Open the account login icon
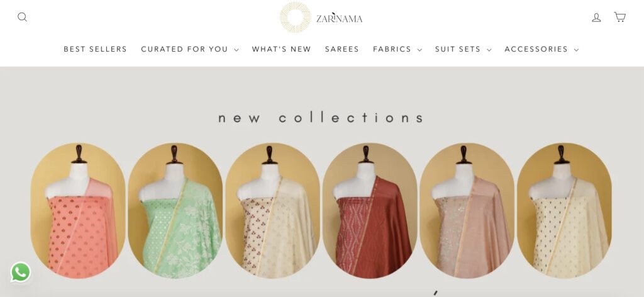This screenshot has width=644, height=297. click(596, 17)
